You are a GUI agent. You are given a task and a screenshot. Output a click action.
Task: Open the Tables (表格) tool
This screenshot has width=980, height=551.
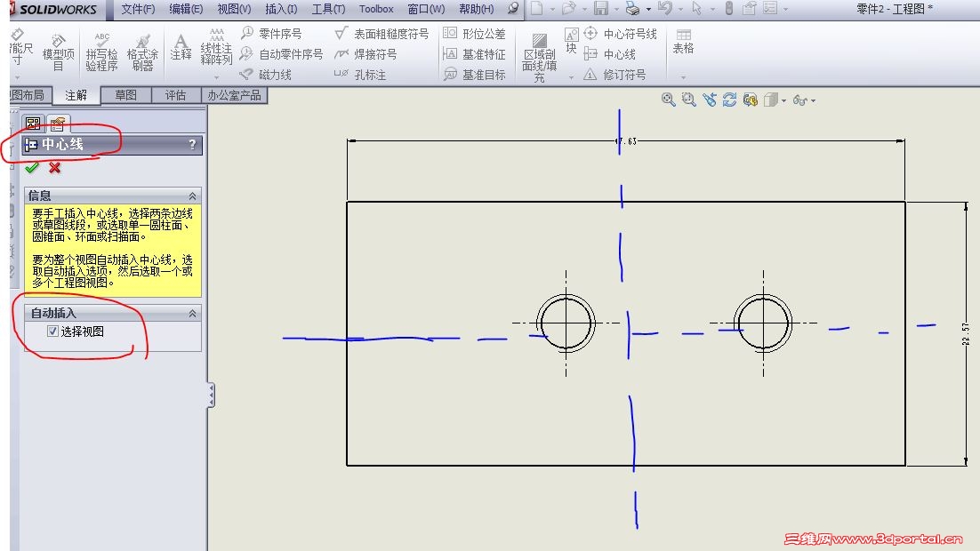pyautogui.click(x=683, y=41)
